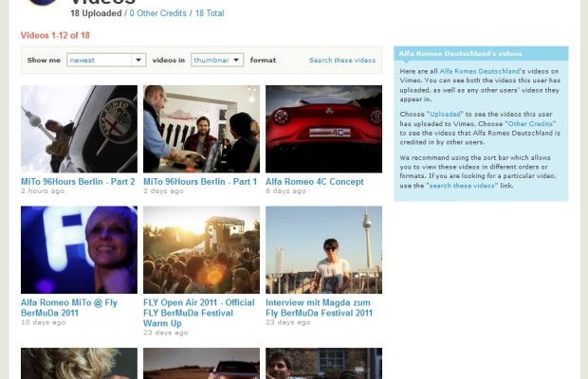Open the FLY Open Air 2011 crowd thumbnail
Image resolution: width=588 pixels, height=379 pixels.
click(x=201, y=249)
